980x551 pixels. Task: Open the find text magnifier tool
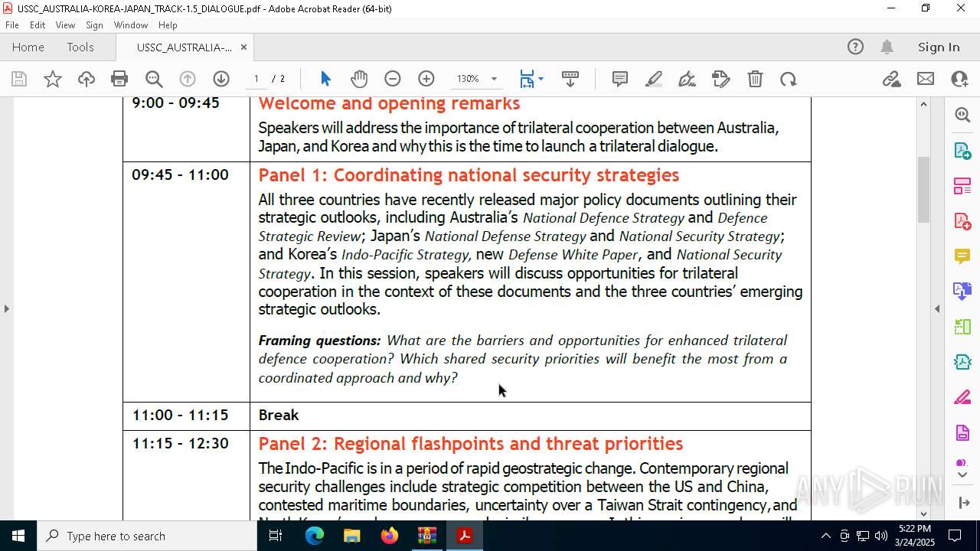point(154,79)
